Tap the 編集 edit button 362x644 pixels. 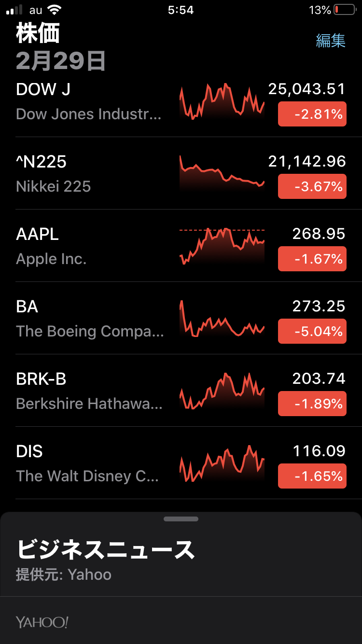click(331, 41)
